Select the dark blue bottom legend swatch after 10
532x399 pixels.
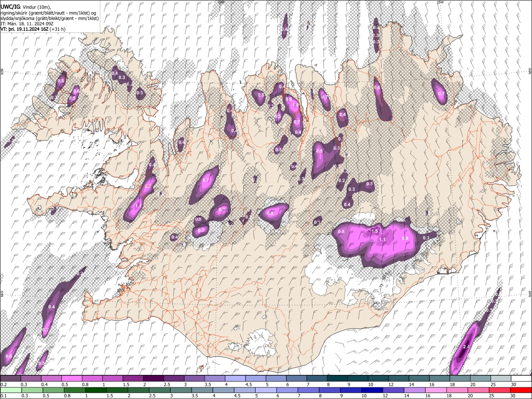372,390
